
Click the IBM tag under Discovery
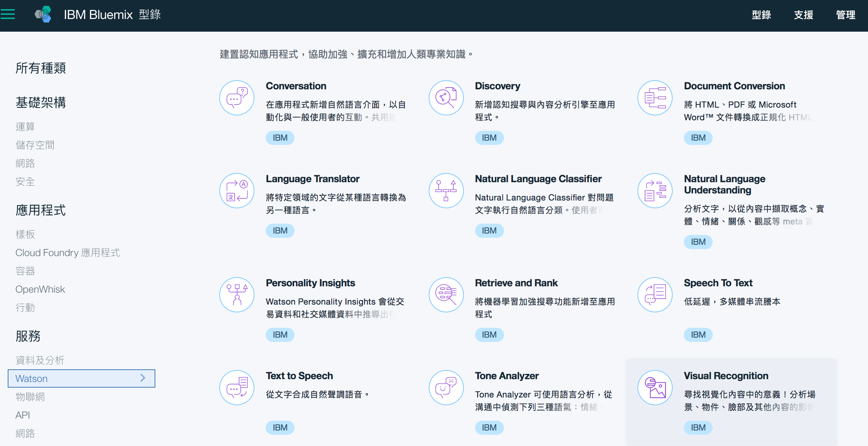pyautogui.click(x=489, y=138)
